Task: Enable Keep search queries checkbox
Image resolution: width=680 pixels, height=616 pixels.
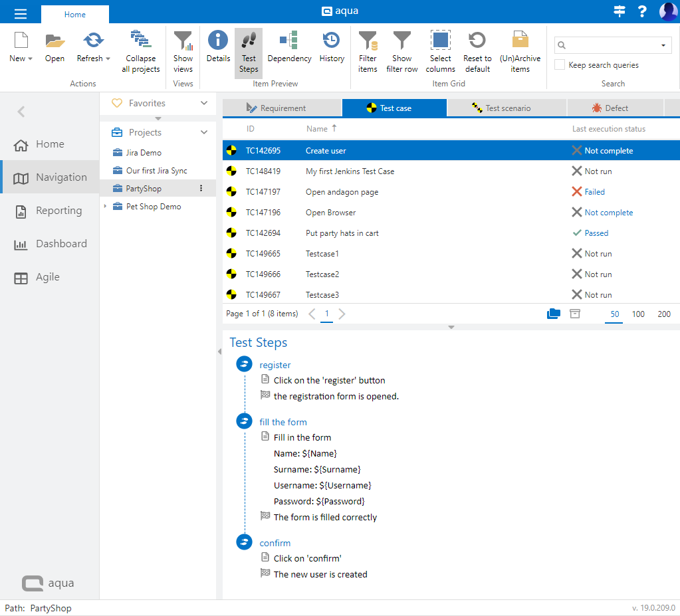Action: coord(560,65)
